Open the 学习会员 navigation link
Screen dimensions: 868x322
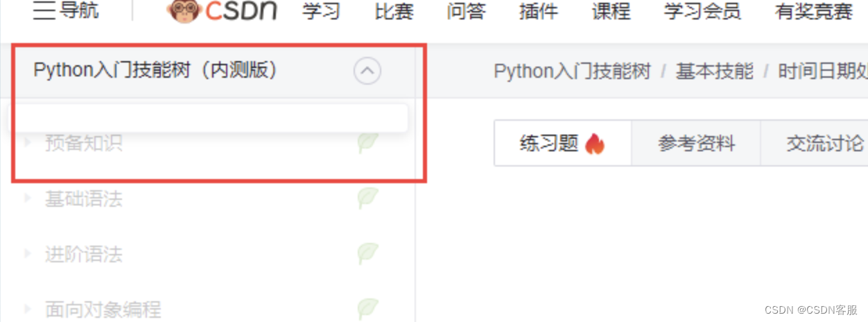click(702, 11)
